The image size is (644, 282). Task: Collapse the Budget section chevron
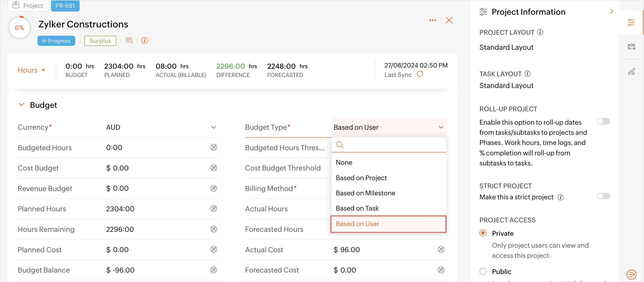(x=21, y=105)
